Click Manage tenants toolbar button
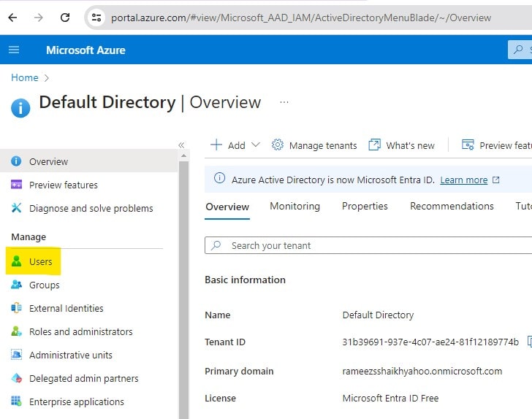 click(x=314, y=145)
